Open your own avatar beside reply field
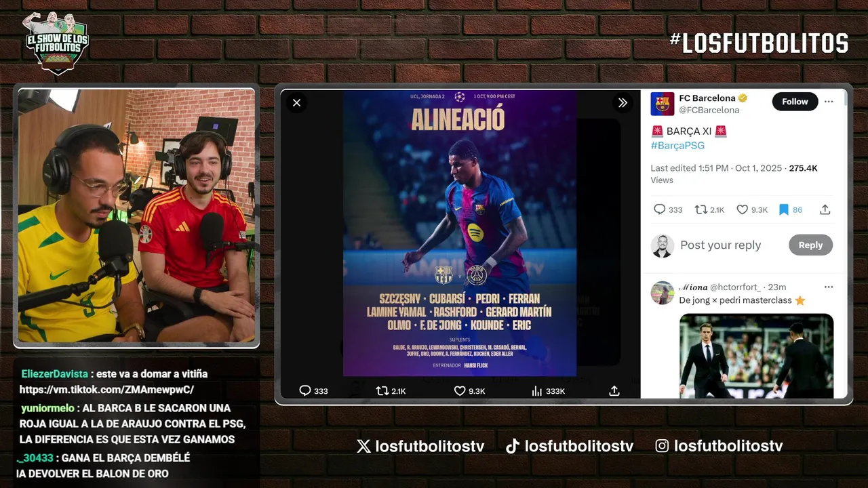The height and width of the screenshot is (488, 868). point(662,245)
